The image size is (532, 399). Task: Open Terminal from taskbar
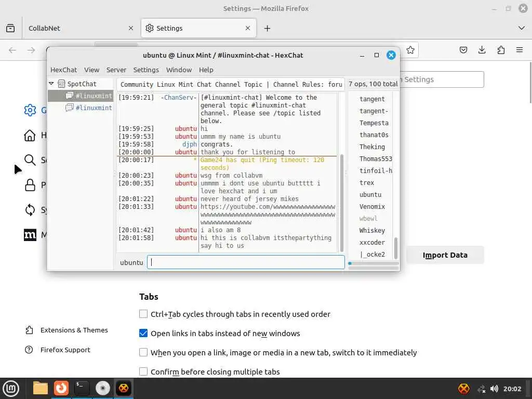tap(82, 388)
